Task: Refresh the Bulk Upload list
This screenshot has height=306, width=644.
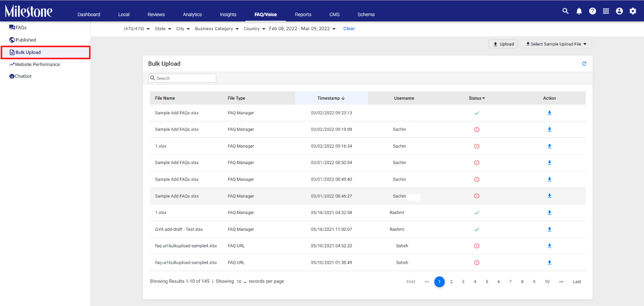Action: tap(584, 64)
